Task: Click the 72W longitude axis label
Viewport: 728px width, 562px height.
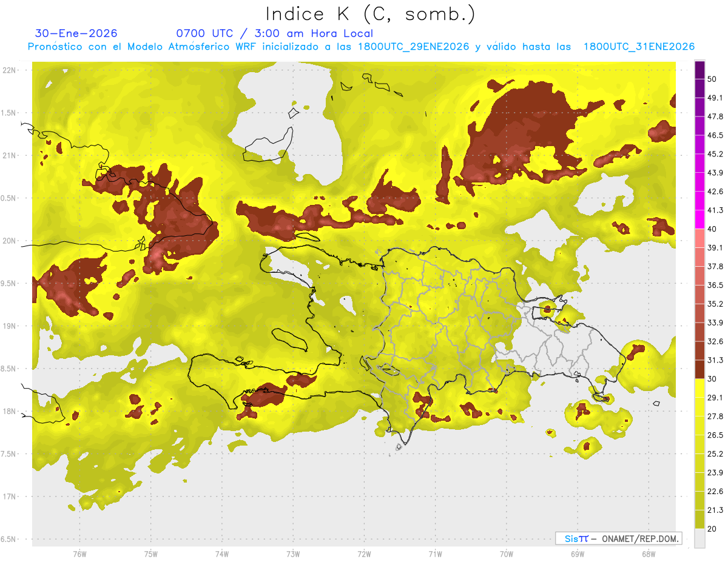Action: (x=364, y=554)
